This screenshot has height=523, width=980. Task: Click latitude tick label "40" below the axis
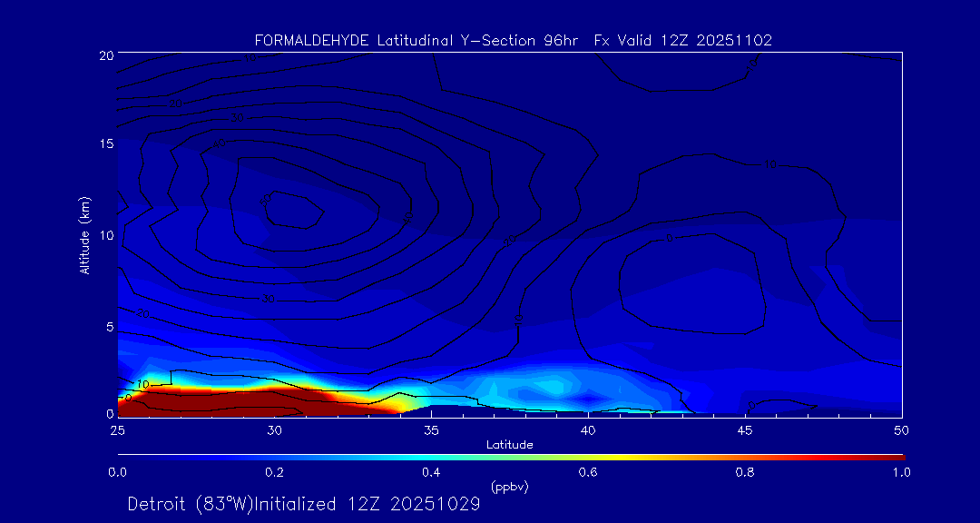pos(588,430)
